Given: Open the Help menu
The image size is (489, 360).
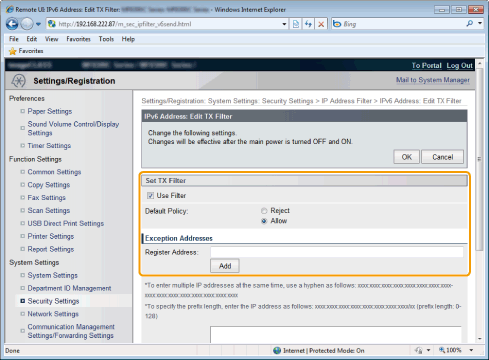Looking at the screenshot, I should tap(128, 39).
